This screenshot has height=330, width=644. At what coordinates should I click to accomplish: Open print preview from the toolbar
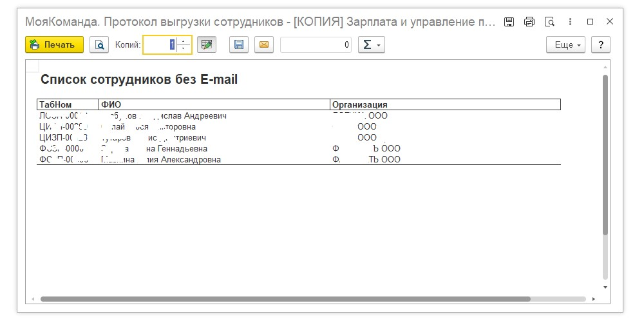[x=99, y=44]
